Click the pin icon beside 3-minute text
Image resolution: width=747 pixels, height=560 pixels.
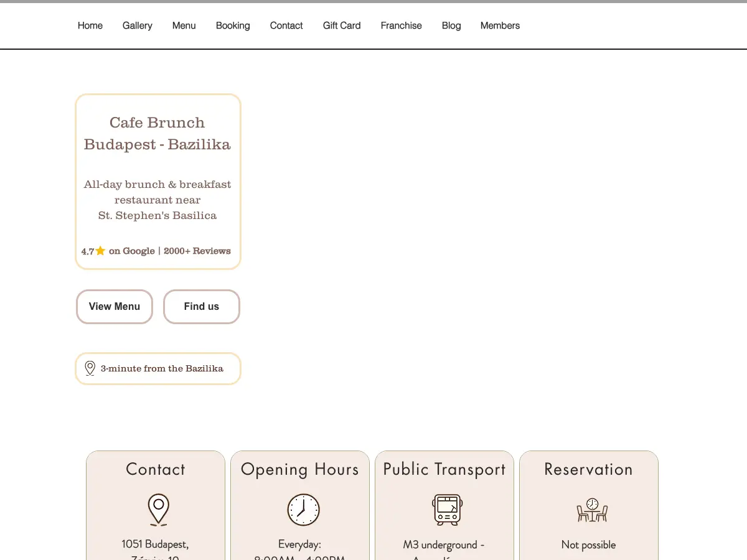coord(90,368)
